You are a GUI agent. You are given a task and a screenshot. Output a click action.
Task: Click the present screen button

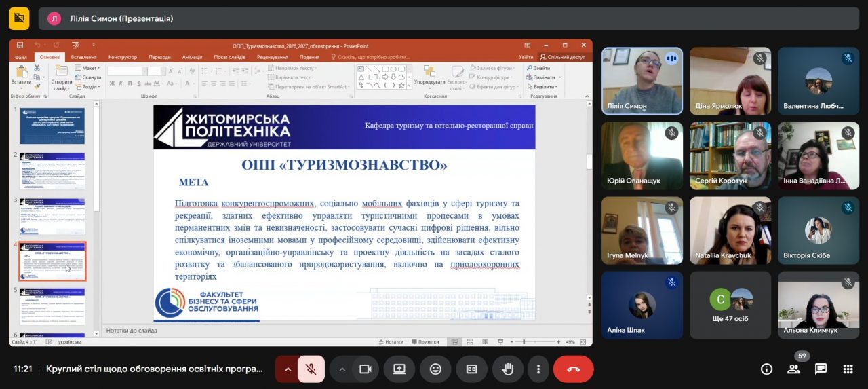(399, 369)
